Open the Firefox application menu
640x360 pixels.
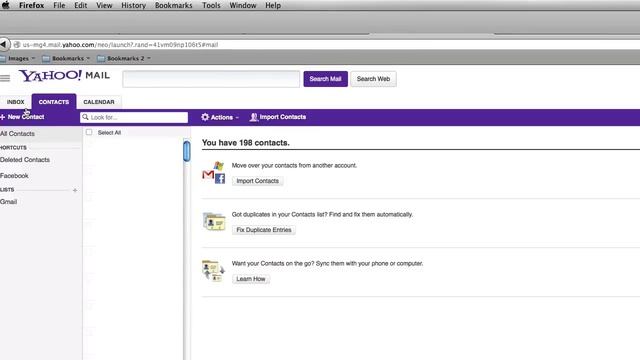tap(31, 5)
